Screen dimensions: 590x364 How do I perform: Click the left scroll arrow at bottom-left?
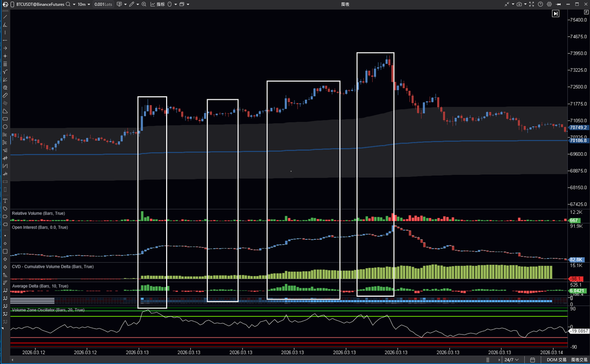pyautogui.click(x=12, y=361)
